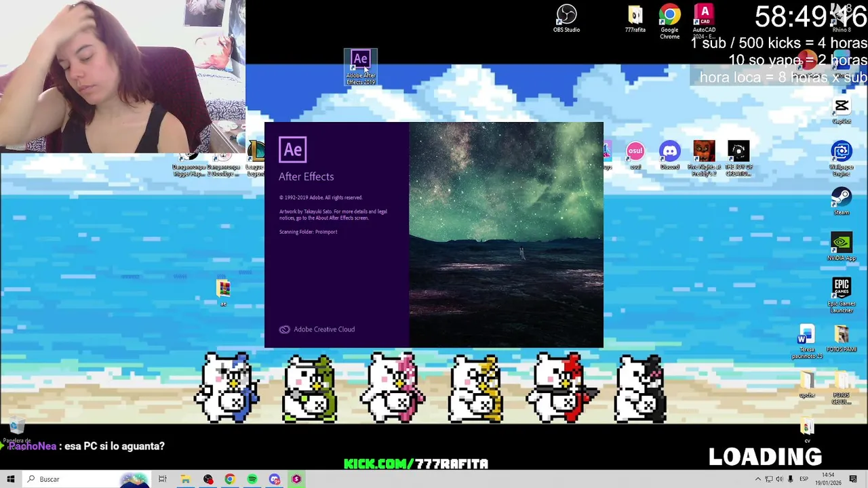The image size is (868, 488).
Task: Click the 'Artwork by Takayuki Sato' notice
Action: pos(333,215)
